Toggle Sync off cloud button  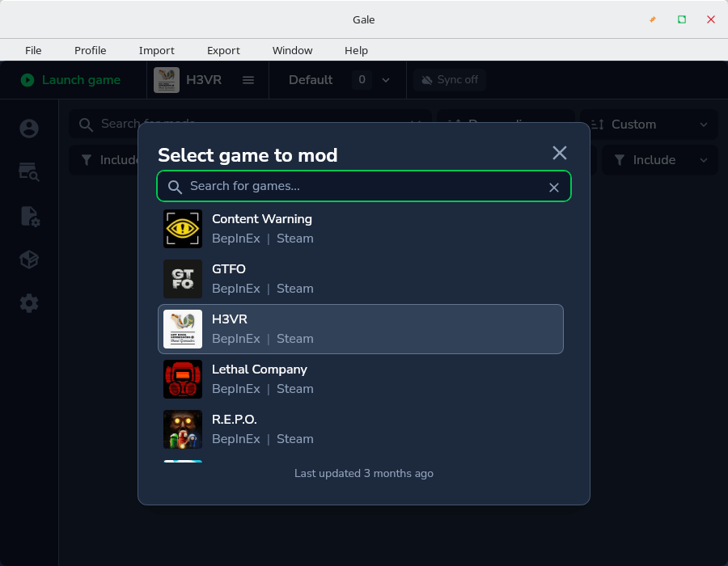[449, 80]
